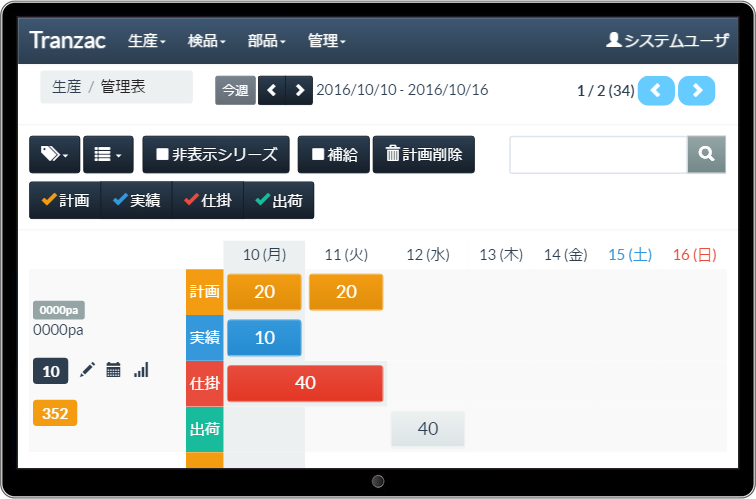Open the calendar icon for 0000pa
Screen dimensions: 756x499
(x=113, y=370)
